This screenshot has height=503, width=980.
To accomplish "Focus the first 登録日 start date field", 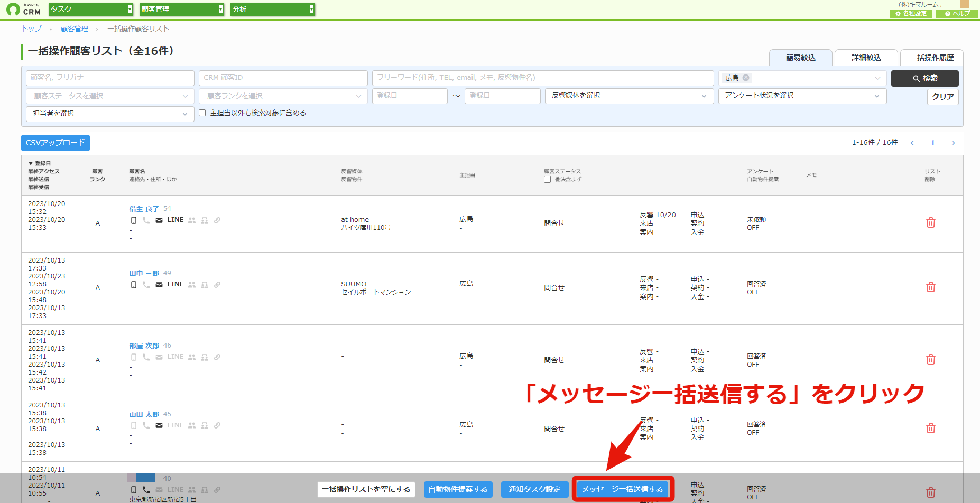I will coord(410,96).
